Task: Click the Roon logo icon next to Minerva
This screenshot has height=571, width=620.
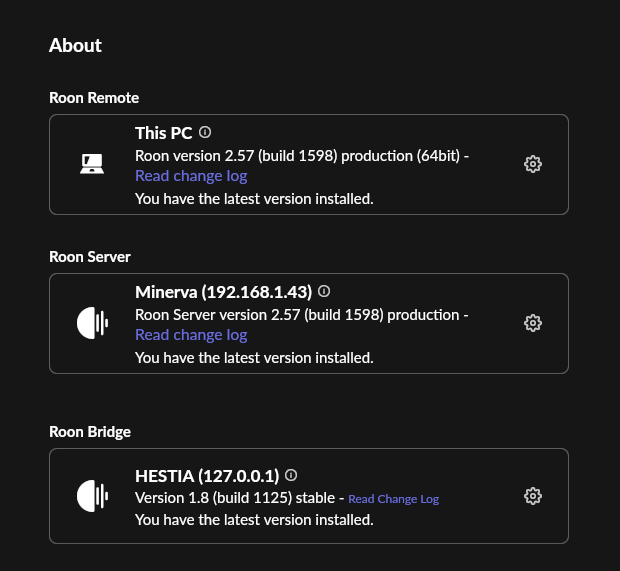Action: click(93, 323)
